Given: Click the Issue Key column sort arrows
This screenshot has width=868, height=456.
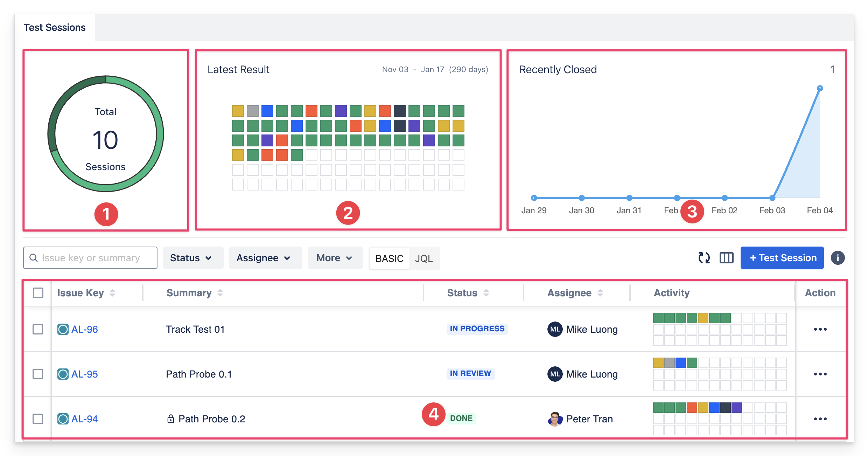Looking at the screenshot, I should pyautogui.click(x=112, y=293).
